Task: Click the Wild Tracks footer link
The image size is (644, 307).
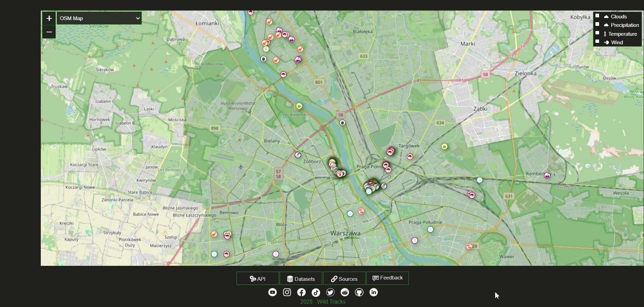Action: (331, 302)
